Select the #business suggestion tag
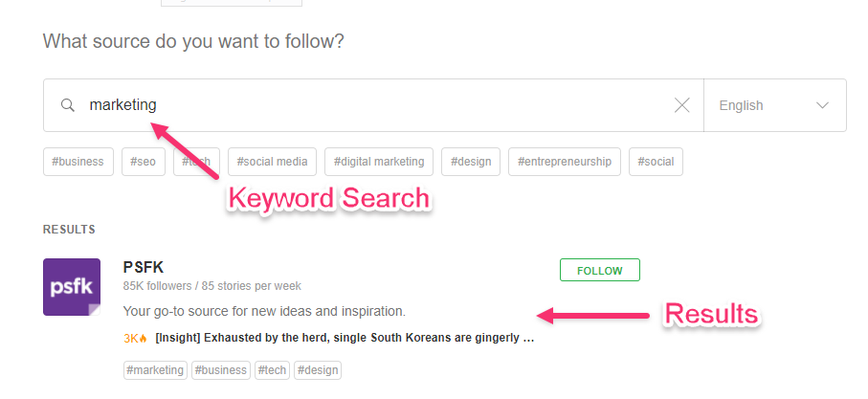 [78, 162]
